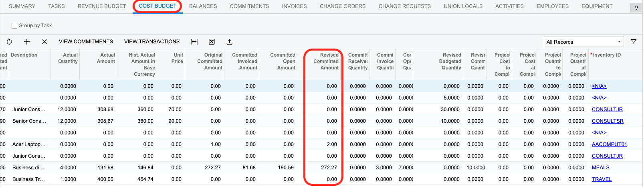Click the Fit to Screen columns icon
Viewport: 644px width, 187px height.
tap(194, 42)
